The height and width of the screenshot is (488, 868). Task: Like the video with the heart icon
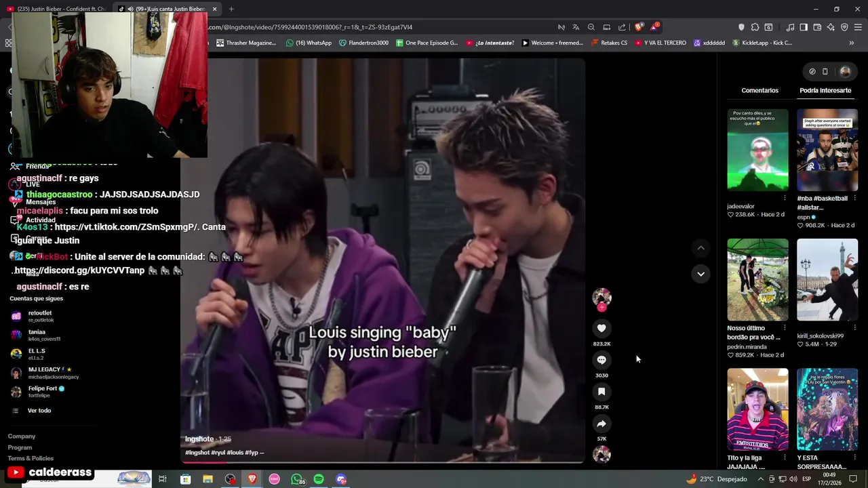coord(601,328)
